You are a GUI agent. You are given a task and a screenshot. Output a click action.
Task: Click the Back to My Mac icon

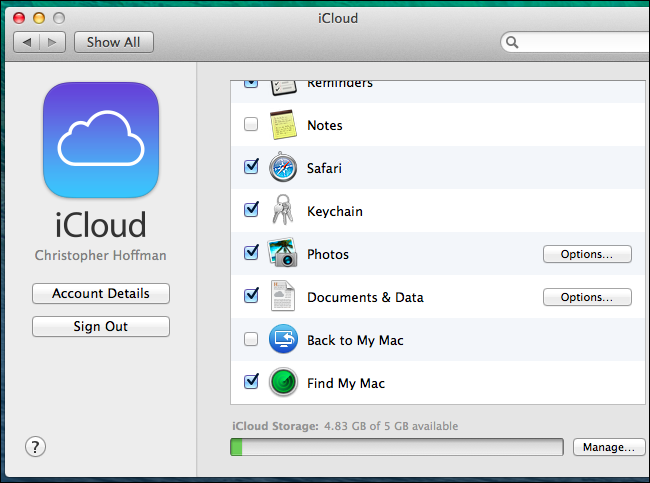coord(283,339)
